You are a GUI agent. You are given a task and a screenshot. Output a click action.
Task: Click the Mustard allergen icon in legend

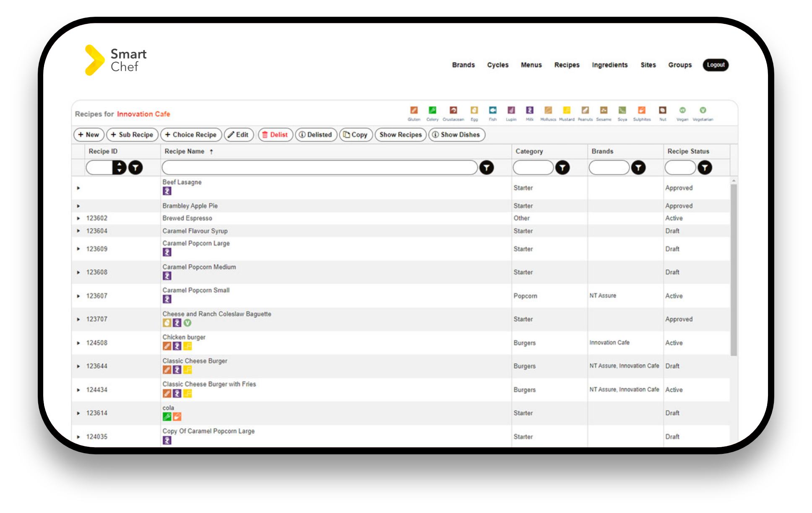[566, 110]
